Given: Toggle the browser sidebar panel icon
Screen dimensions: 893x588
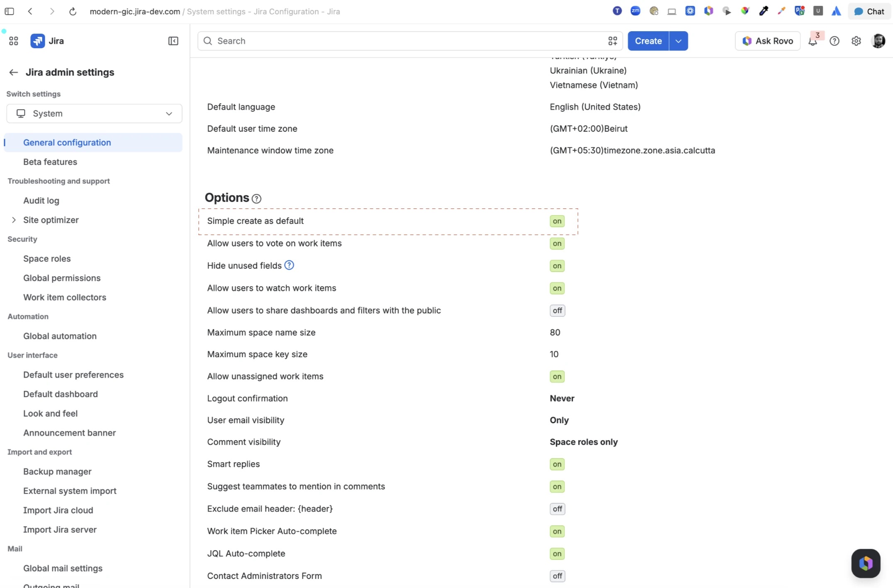Looking at the screenshot, I should (9, 12).
